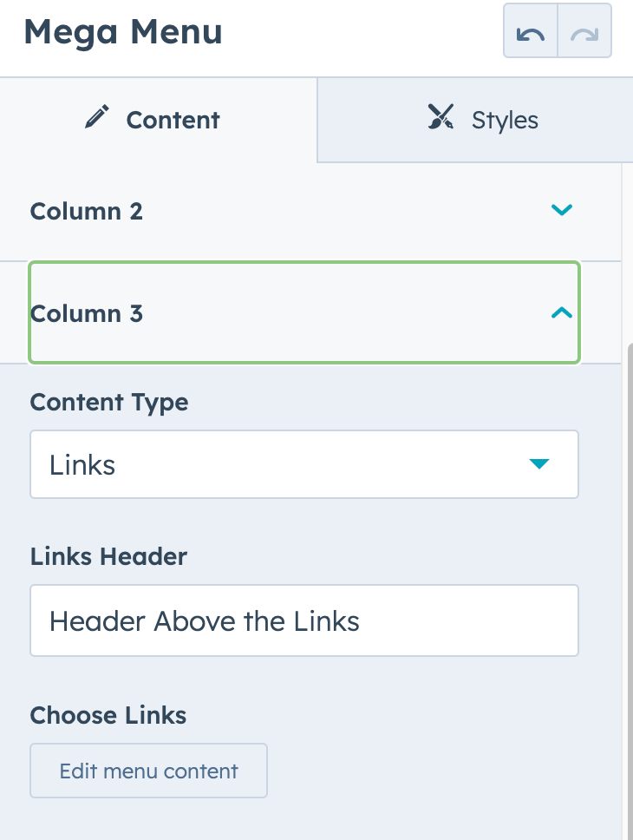Click the pencil icon on Content tab
This screenshot has height=840, width=633.
point(97,118)
